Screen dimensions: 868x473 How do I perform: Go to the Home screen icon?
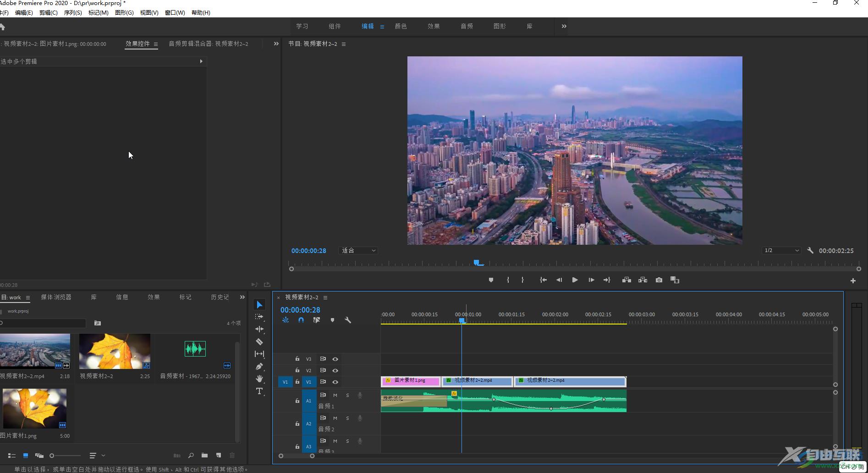pyautogui.click(x=2, y=27)
